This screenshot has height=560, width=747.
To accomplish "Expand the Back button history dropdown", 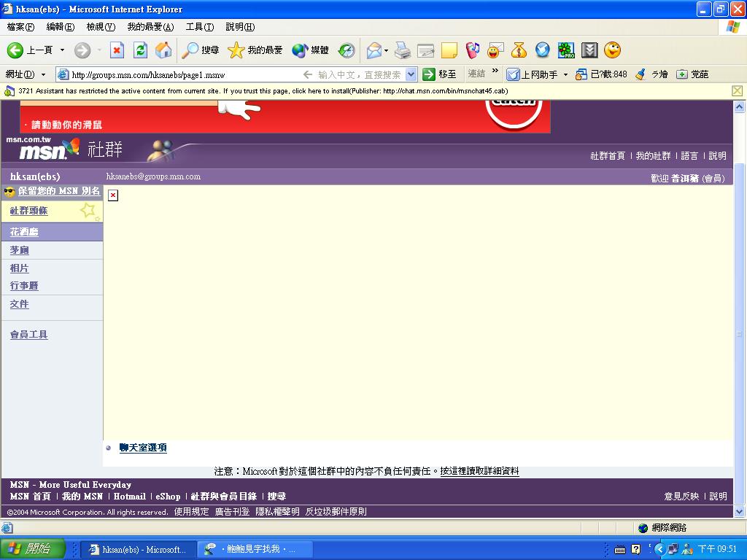I will (62, 50).
